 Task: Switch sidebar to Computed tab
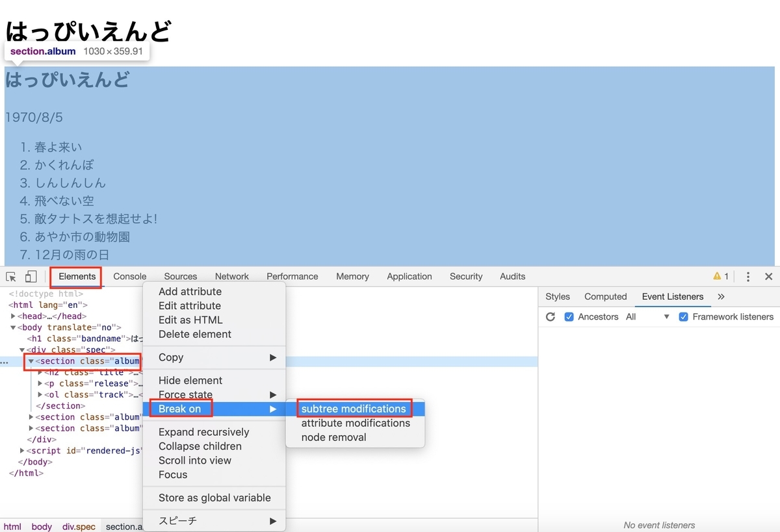pos(606,297)
